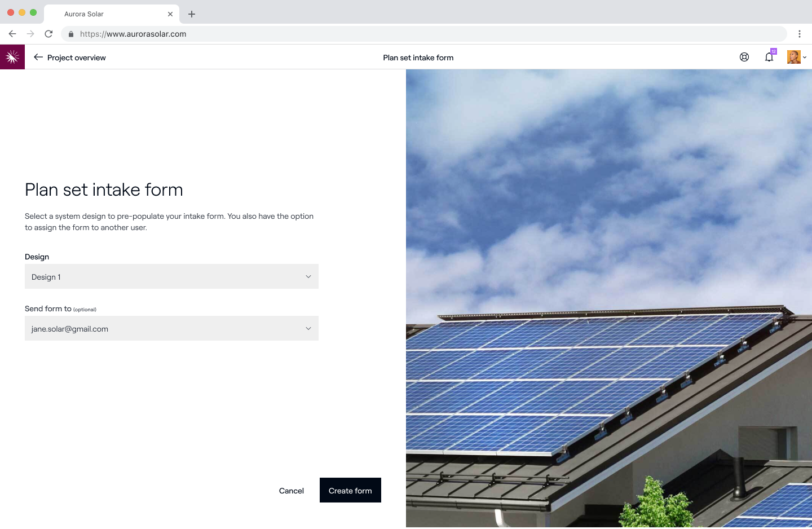812x529 pixels.
Task: Open the user avatar menu
Action: point(794,57)
